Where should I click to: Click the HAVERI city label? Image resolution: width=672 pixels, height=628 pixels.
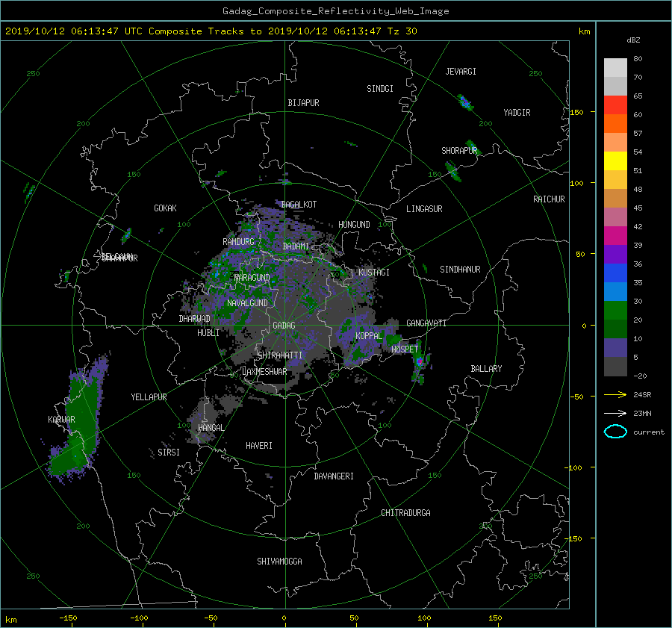[x=259, y=446]
